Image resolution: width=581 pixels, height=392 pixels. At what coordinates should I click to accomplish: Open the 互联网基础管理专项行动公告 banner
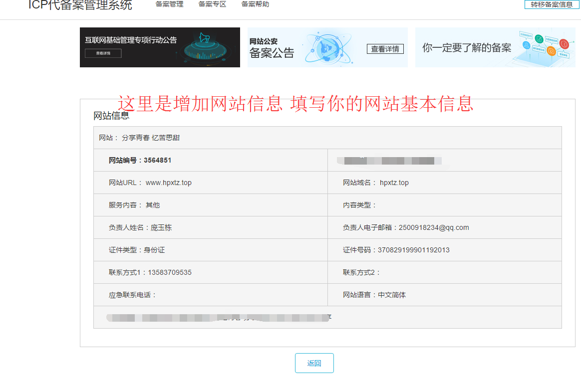tap(160, 47)
